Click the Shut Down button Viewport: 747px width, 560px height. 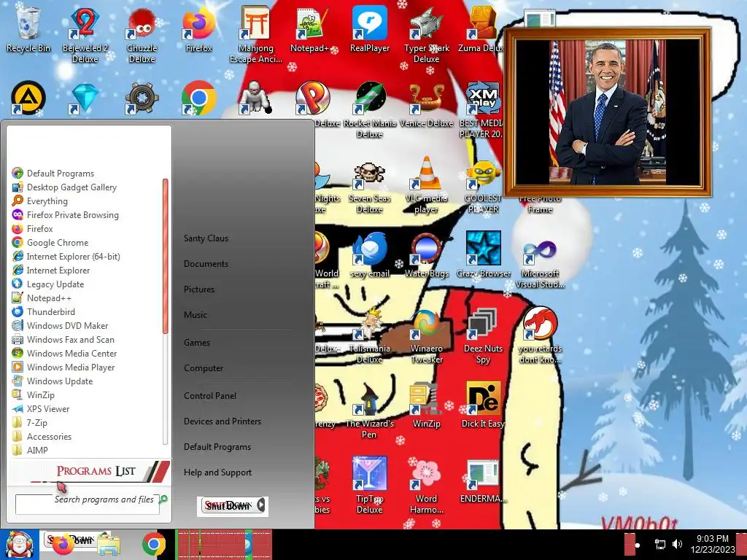tap(228, 505)
